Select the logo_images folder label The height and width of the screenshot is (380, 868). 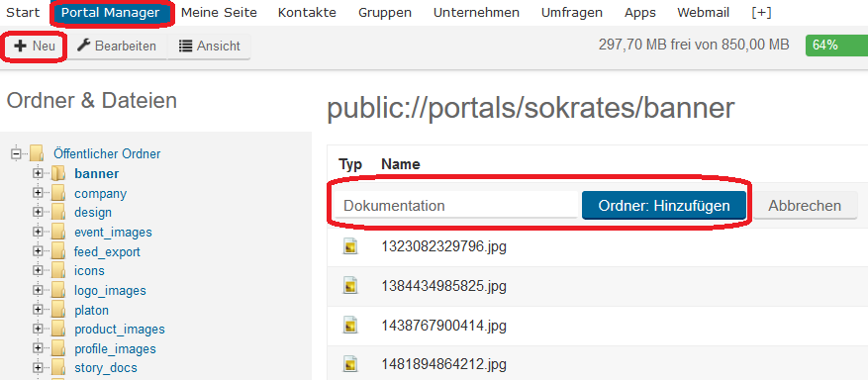point(110,290)
